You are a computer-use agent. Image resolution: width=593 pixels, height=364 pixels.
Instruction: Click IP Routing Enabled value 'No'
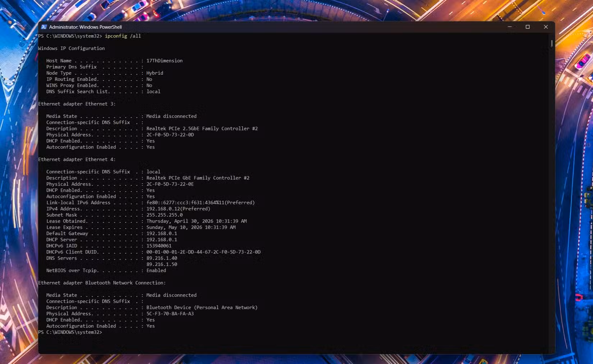pyautogui.click(x=149, y=79)
